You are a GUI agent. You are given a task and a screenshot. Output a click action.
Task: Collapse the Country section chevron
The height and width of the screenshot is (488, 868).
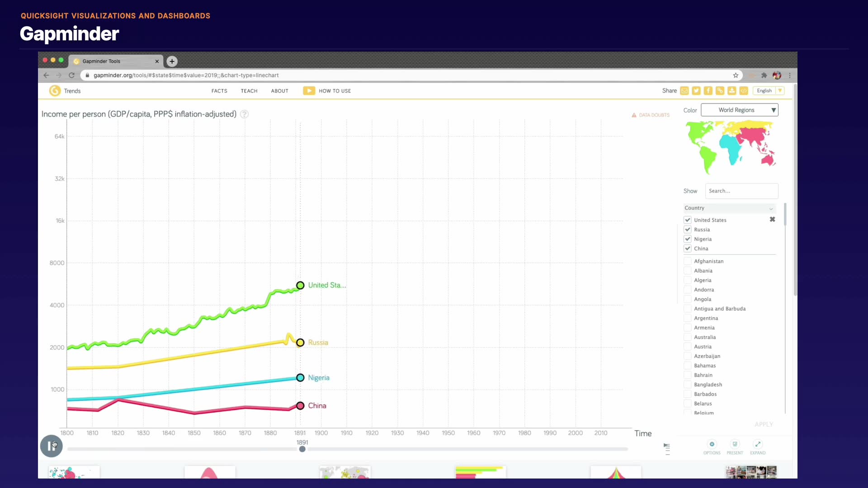771,208
